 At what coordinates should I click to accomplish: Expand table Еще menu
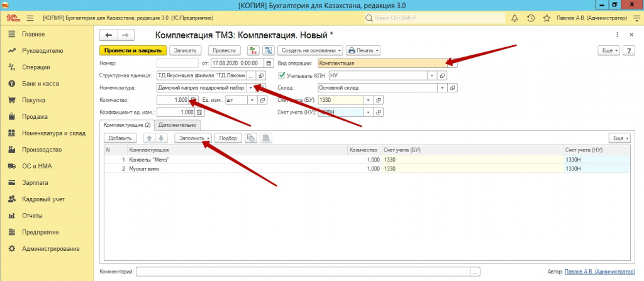(621, 138)
